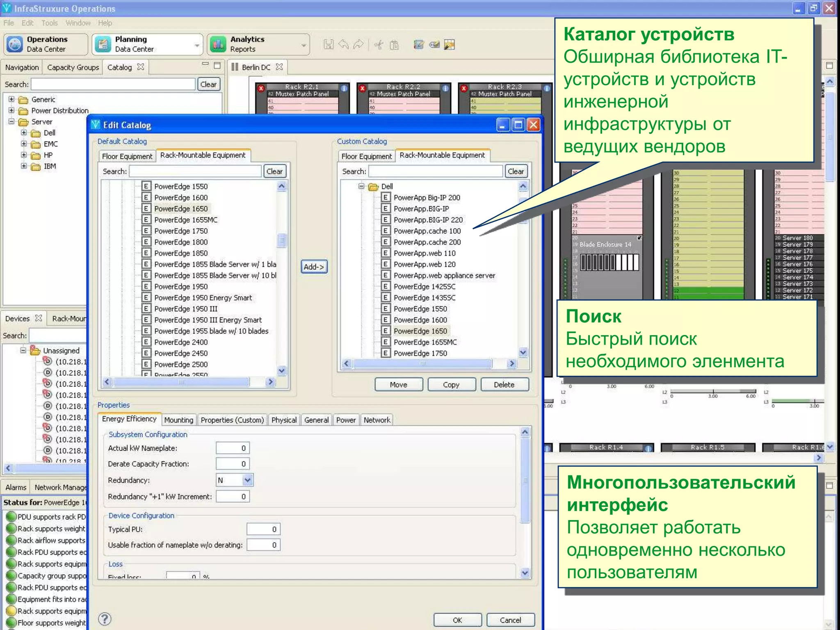The height and width of the screenshot is (630, 840).
Task: Click the Save floppy disk toolbar icon
Action: pyautogui.click(x=329, y=44)
